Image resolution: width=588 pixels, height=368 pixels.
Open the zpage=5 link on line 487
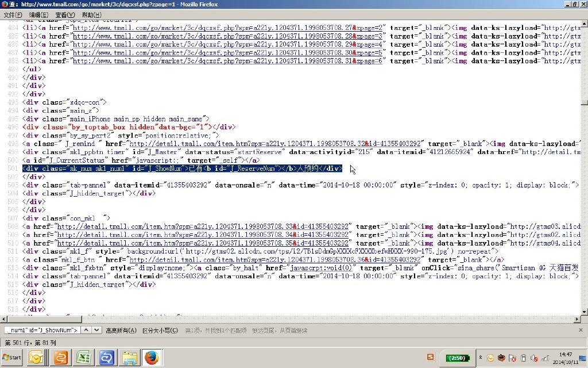(227, 52)
